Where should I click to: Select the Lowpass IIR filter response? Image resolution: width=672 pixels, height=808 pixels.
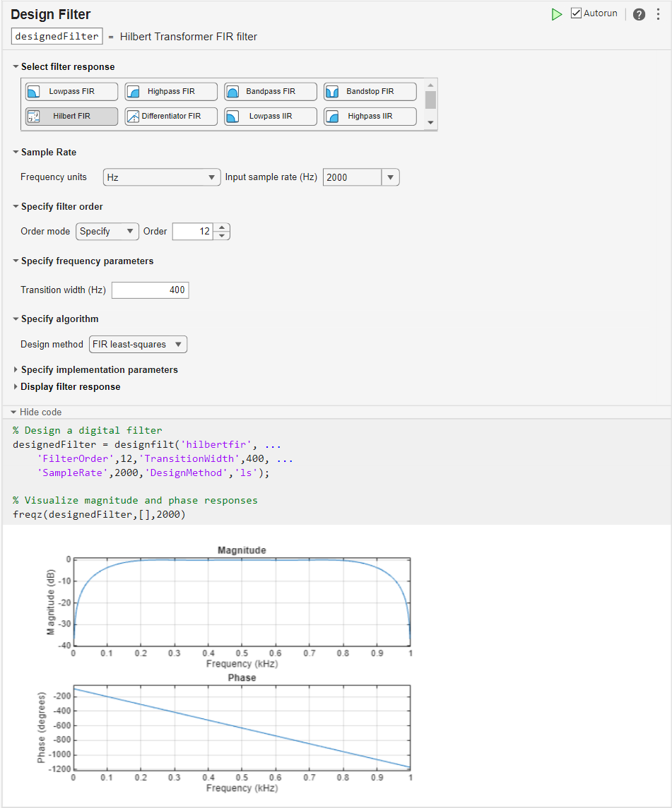pyautogui.click(x=270, y=116)
